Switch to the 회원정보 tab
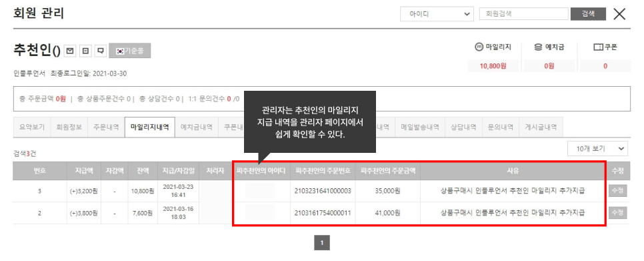Image resolution: width=644 pixels, height=261 pixels. (69, 127)
